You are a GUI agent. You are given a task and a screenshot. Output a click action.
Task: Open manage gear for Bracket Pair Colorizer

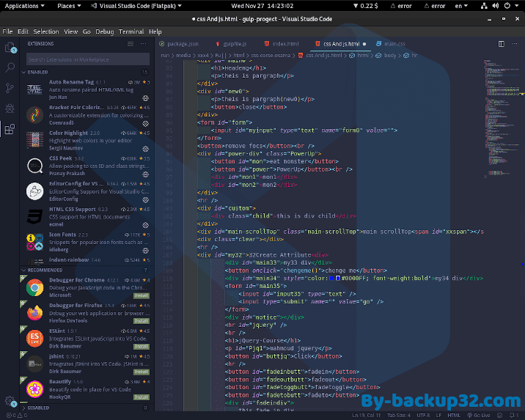click(146, 123)
